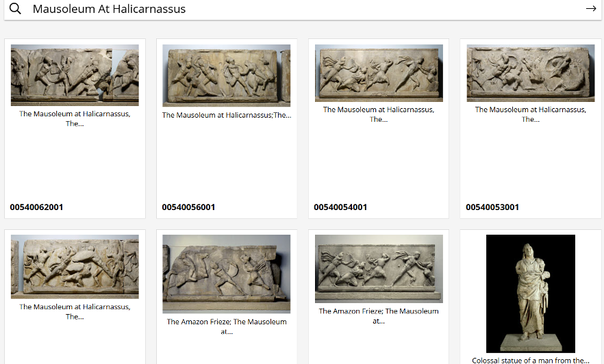Open second Amazon Frieze thumbnail with flowing cloaks
Screen dimensions: 604x364
379,269
